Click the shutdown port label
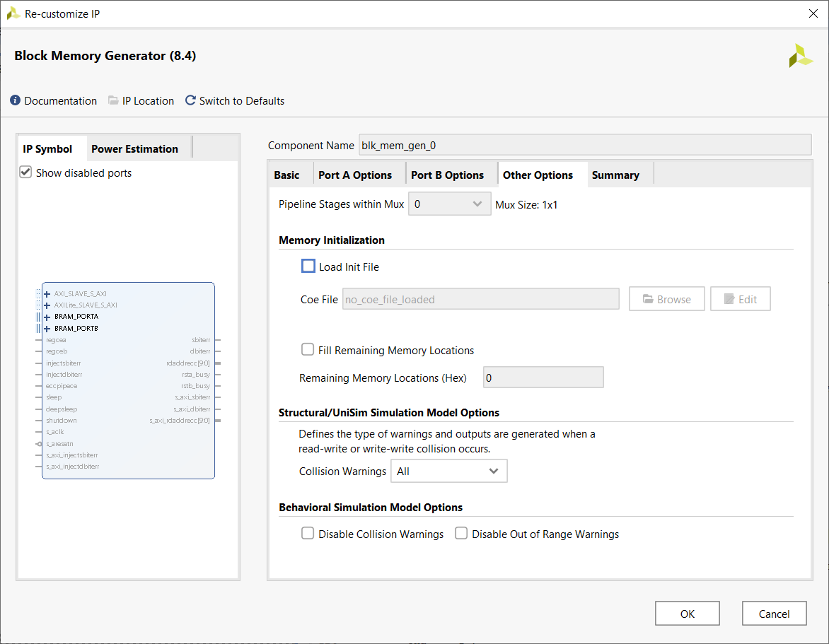829x644 pixels. [x=62, y=421]
